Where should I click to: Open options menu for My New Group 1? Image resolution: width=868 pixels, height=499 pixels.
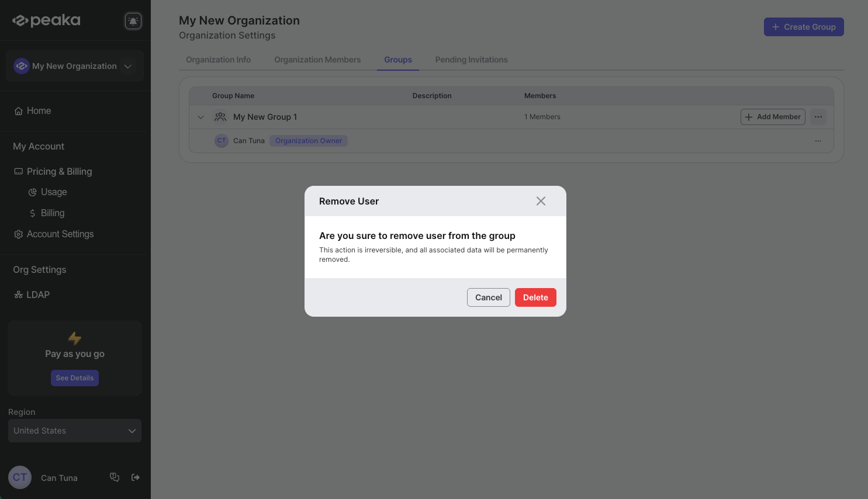tap(818, 116)
